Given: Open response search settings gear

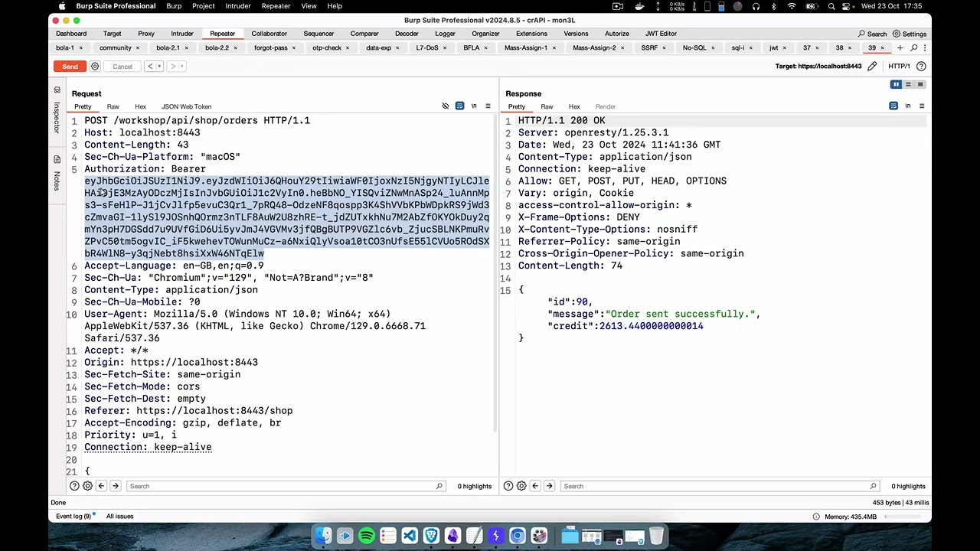Looking at the screenshot, I should (x=521, y=486).
